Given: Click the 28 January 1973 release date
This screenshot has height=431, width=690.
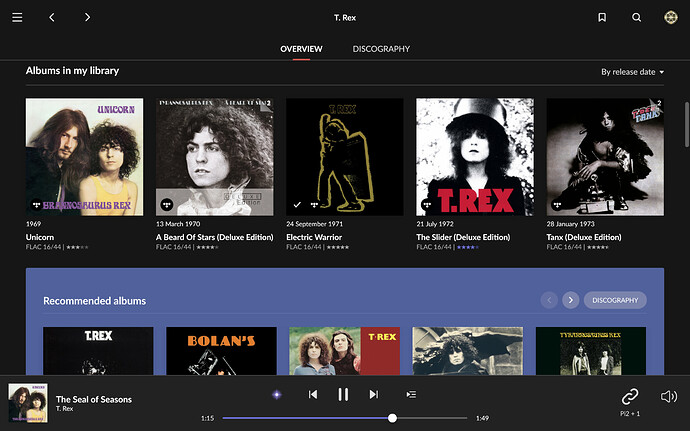Looking at the screenshot, I should [570, 224].
